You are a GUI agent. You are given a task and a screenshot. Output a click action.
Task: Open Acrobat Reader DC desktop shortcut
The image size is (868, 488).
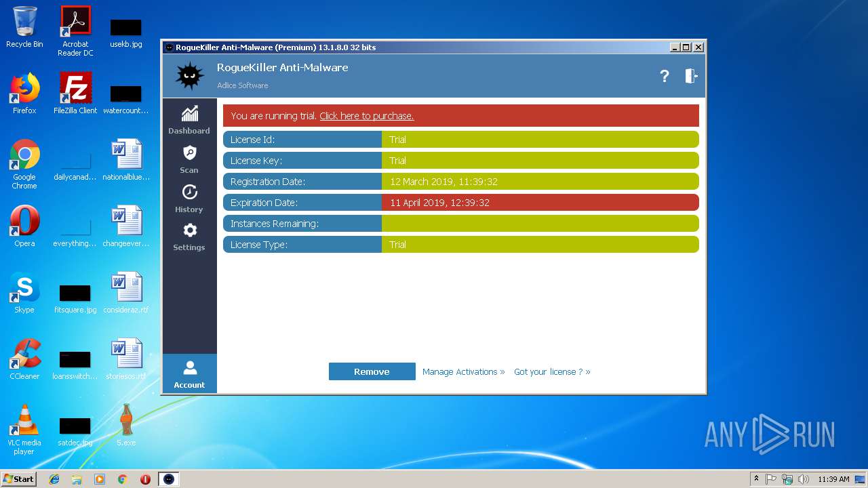click(75, 30)
